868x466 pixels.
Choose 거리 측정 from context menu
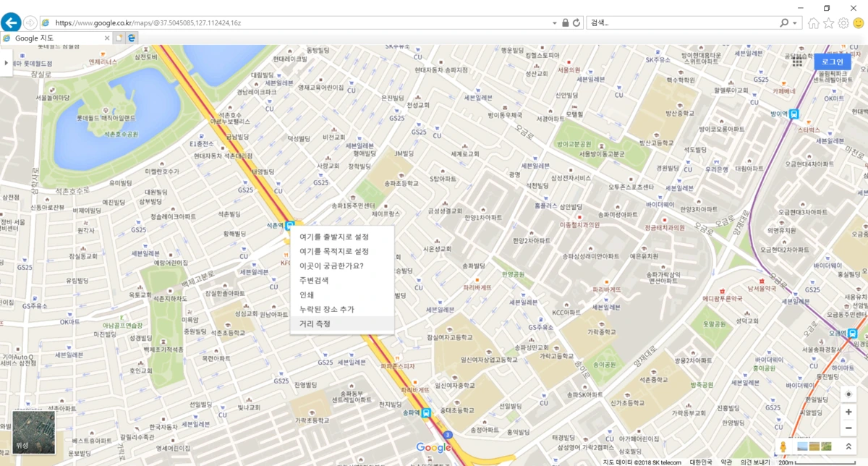click(342, 323)
